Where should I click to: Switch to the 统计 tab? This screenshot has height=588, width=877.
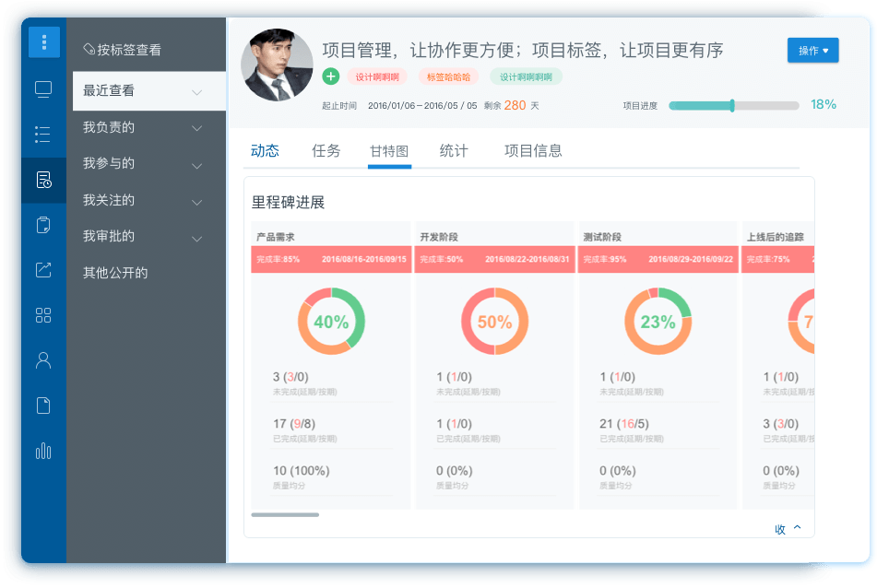[x=454, y=151]
